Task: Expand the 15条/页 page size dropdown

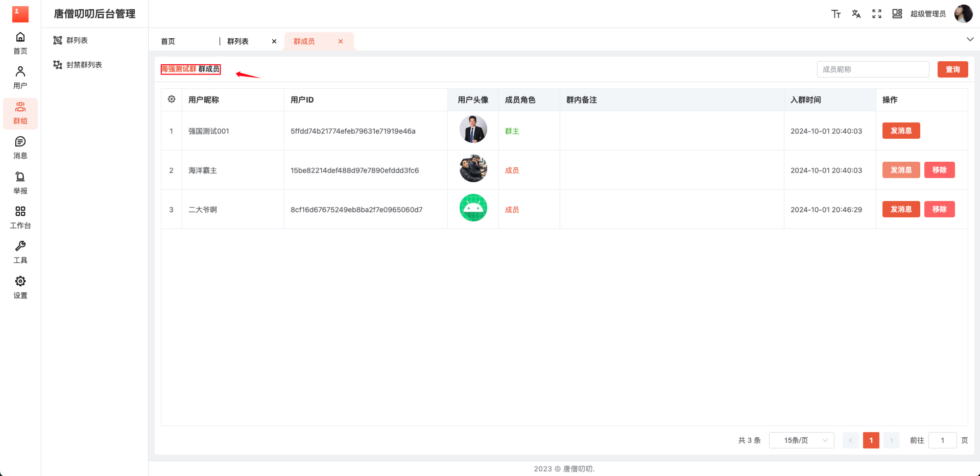Action: point(801,440)
